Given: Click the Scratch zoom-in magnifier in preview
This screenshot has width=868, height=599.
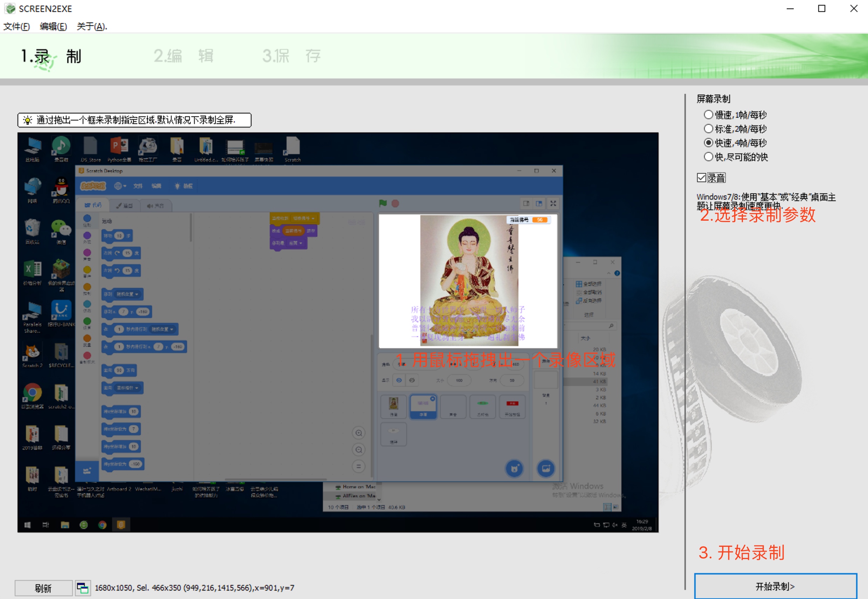Looking at the screenshot, I should click(x=359, y=433).
